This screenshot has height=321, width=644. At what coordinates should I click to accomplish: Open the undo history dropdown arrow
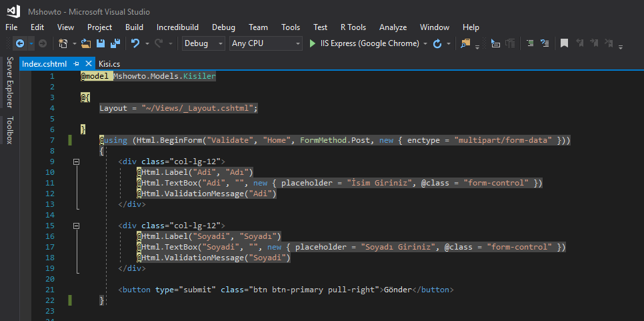[147, 43]
